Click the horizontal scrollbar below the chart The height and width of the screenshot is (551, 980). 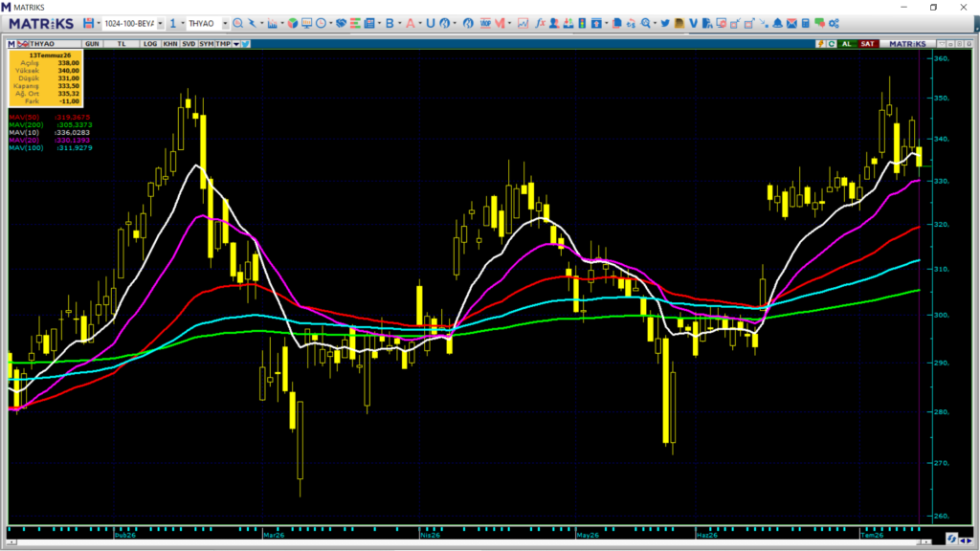467,541
